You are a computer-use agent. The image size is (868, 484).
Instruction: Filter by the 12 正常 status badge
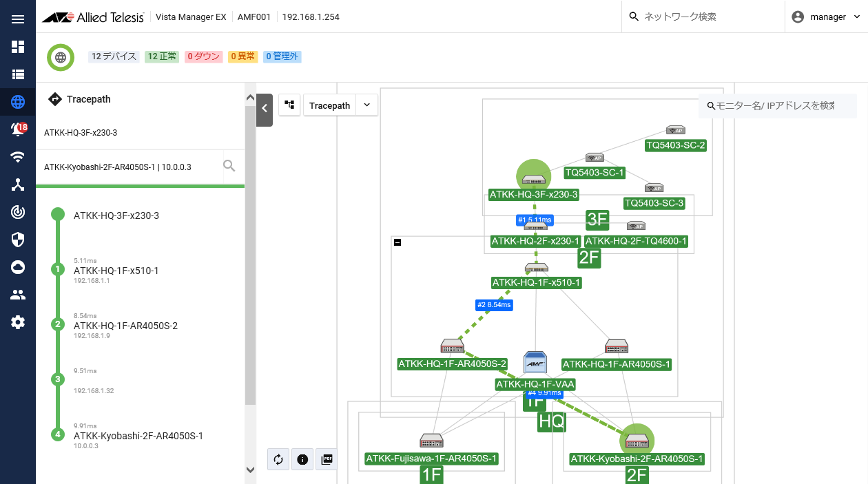(x=162, y=56)
